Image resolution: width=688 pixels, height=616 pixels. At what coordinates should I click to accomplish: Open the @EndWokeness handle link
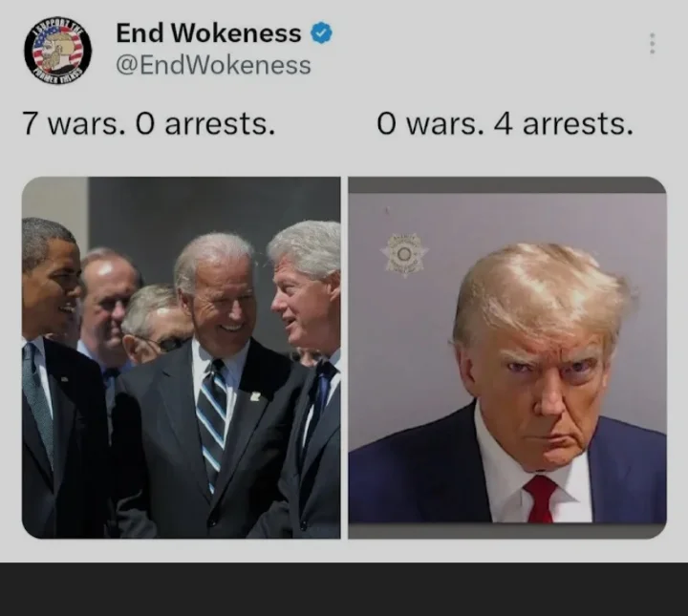(213, 65)
